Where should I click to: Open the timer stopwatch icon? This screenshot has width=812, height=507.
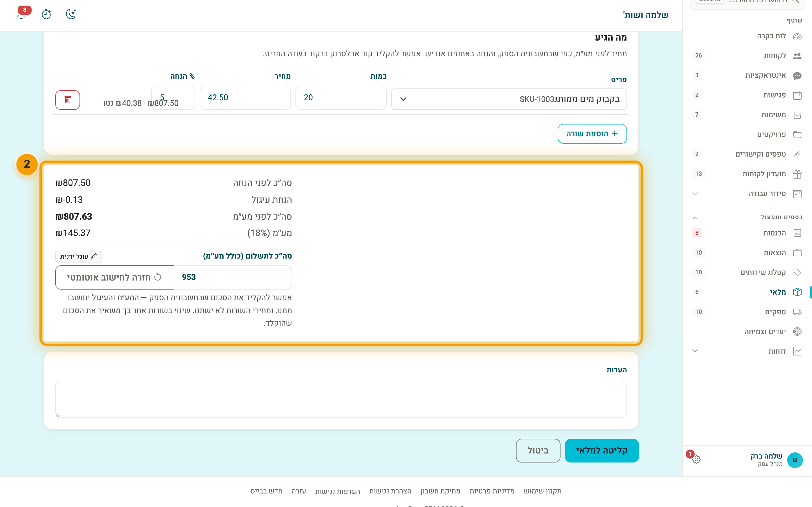[46, 14]
